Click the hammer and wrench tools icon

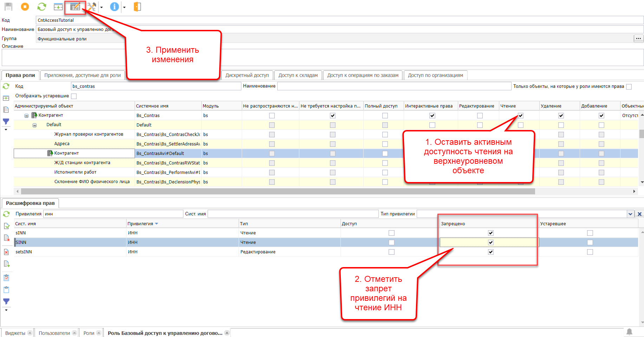[92, 7]
